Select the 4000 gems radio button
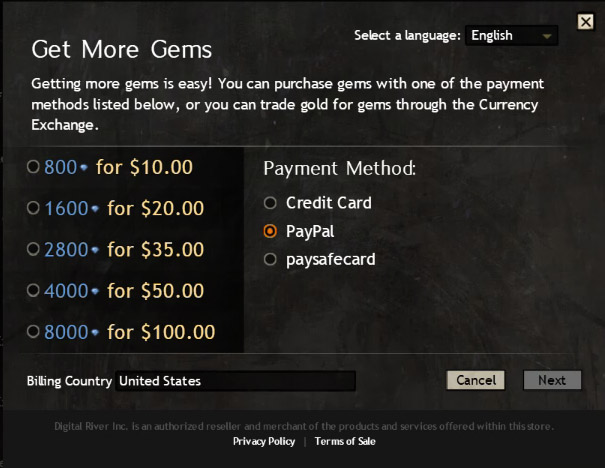 [x=34, y=291]
